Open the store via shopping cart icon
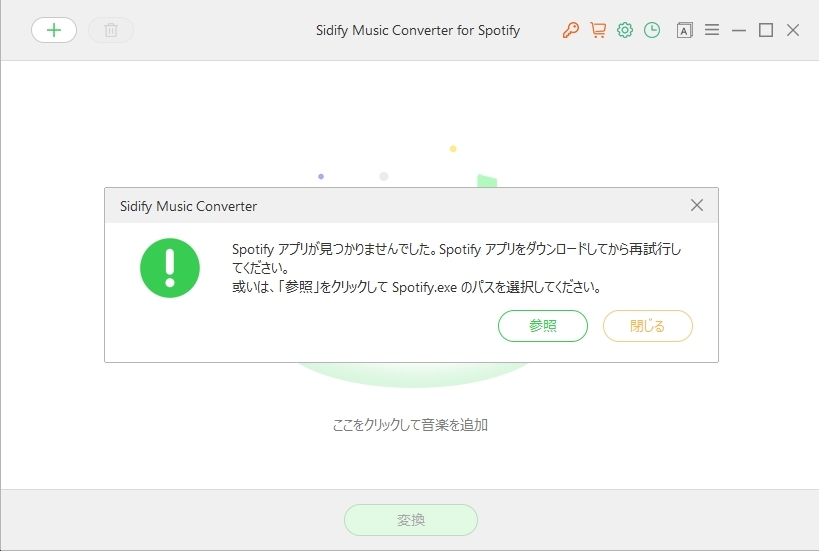 tap(598, 30)
